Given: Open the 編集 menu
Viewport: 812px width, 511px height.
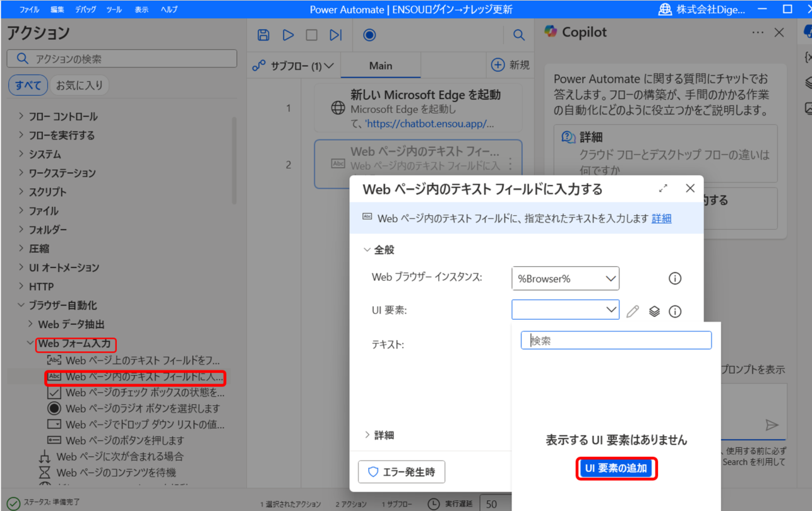Looking at the screenshot, I should (x=57, y=9).
